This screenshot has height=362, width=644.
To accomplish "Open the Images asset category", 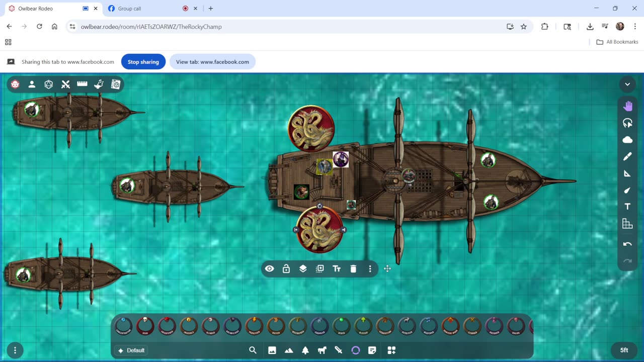I will [x=272, y=350].
